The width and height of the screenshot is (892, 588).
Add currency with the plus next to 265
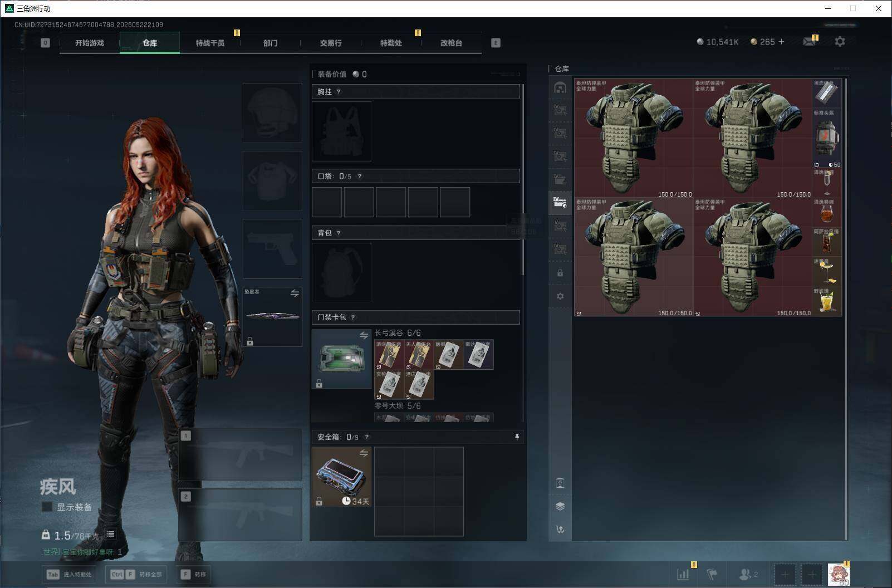click(781, 42)
